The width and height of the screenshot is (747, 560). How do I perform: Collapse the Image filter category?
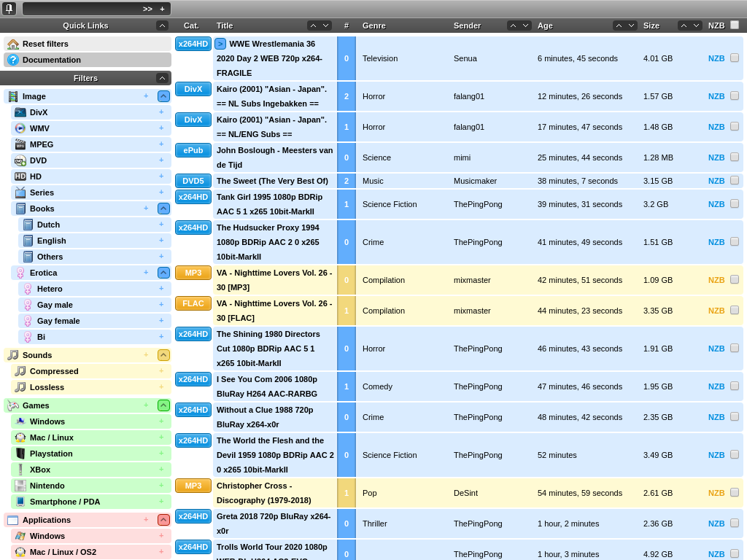pos(163,96)
